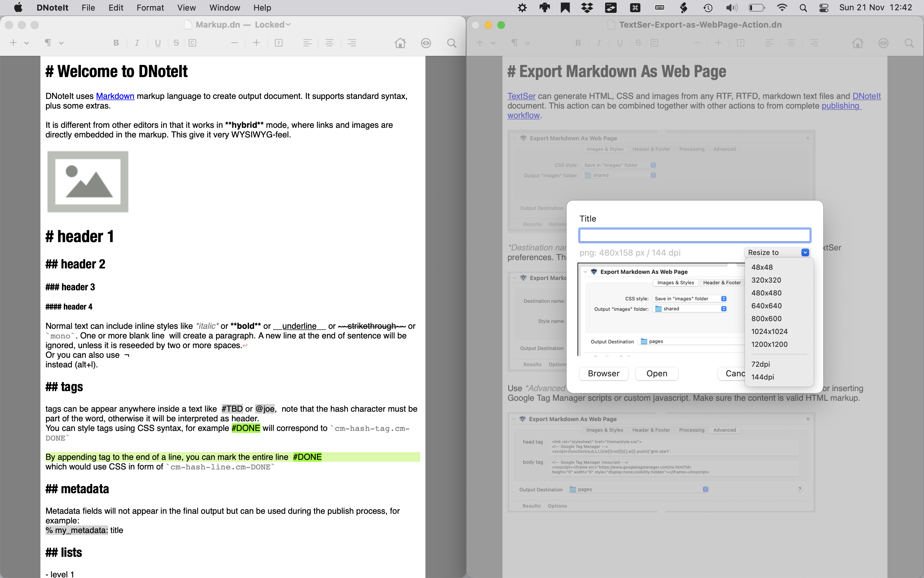Screen dimensions: 924x578
Task: Select 48x48 resize option
Action: point(779,267)
